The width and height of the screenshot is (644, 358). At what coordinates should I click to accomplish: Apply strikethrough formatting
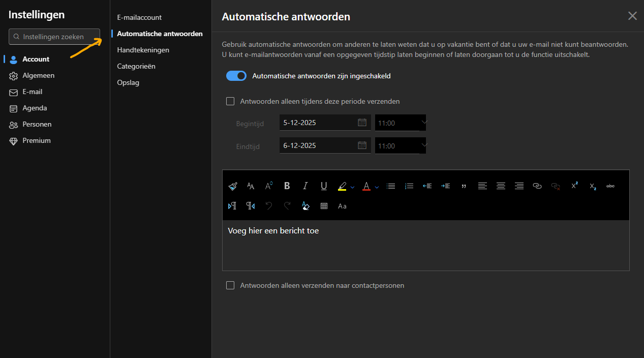pyautogui.click(x=610, y=186)
